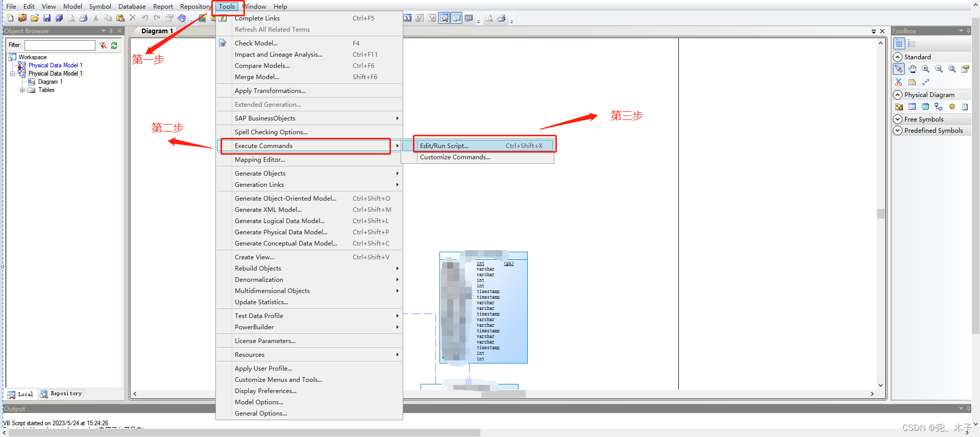Select Check Model in Tools menu
The image size is (980, 437).
pyautogui.click(x=309, y=43)
